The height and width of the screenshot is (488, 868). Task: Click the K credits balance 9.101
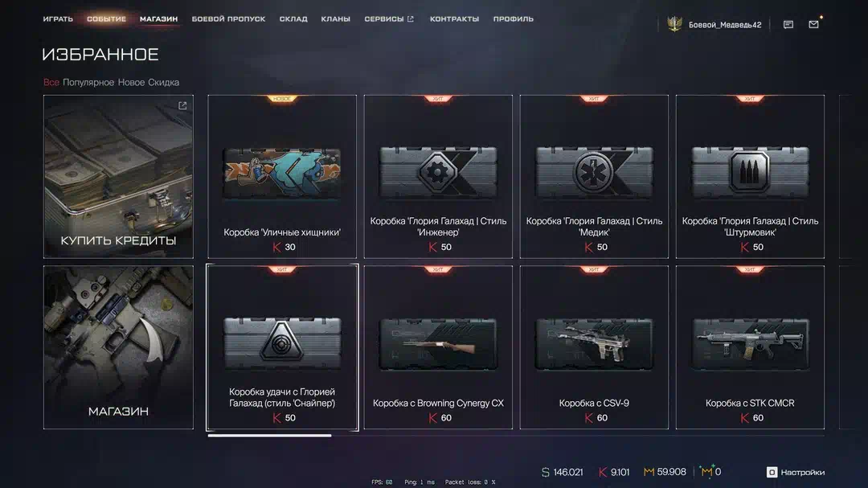(x=614, y=472)
